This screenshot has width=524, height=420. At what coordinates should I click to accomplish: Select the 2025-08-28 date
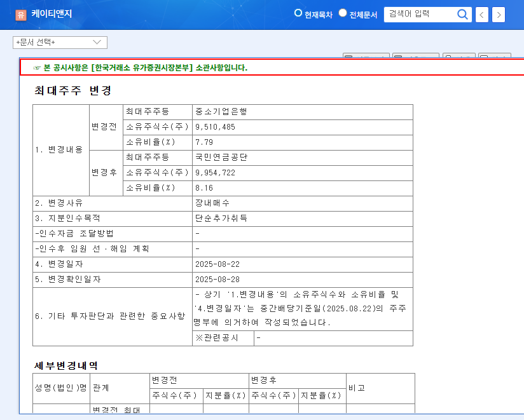click(x=217, y=280)
